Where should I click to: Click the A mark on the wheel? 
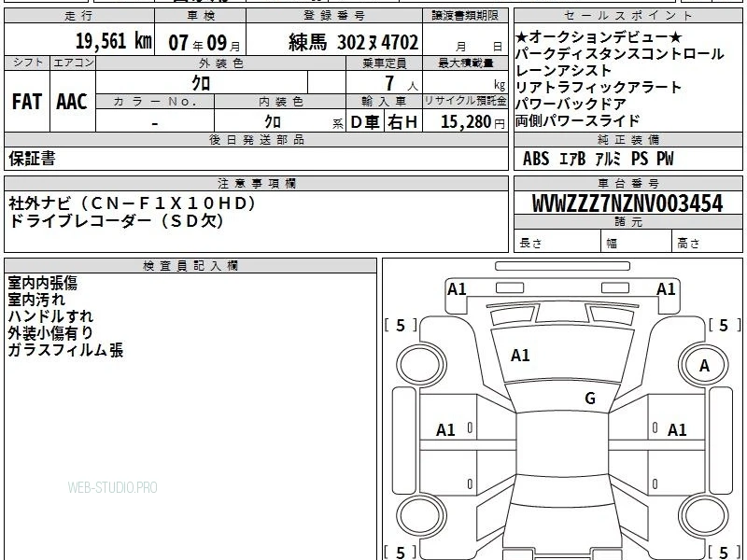(704, 366)
